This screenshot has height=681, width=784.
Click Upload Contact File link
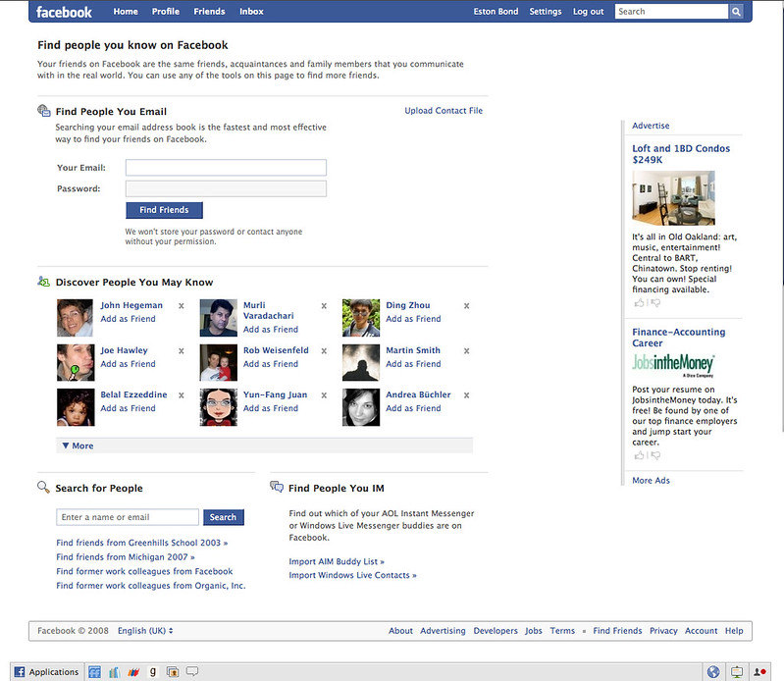[x=444, y=111]
